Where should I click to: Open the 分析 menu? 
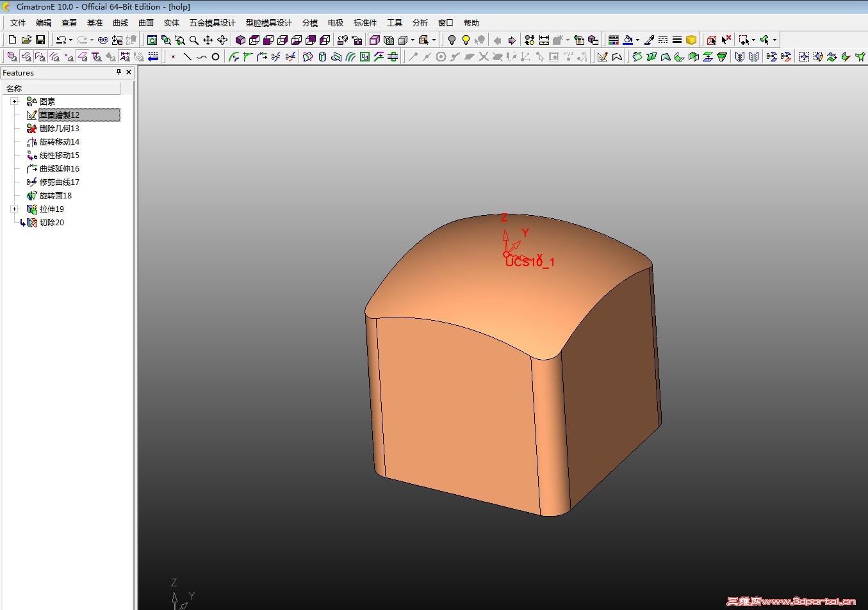pyautogui.click(x=420, y=23)
